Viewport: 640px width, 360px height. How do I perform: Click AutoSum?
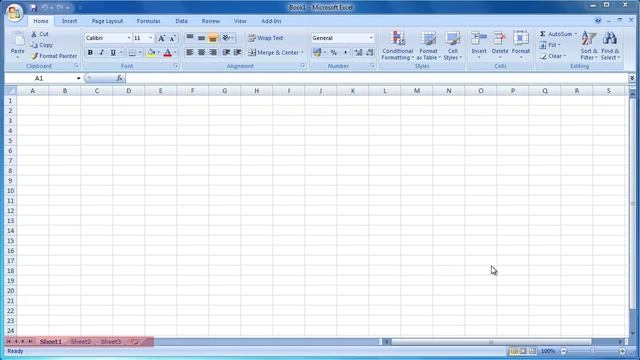556,34
